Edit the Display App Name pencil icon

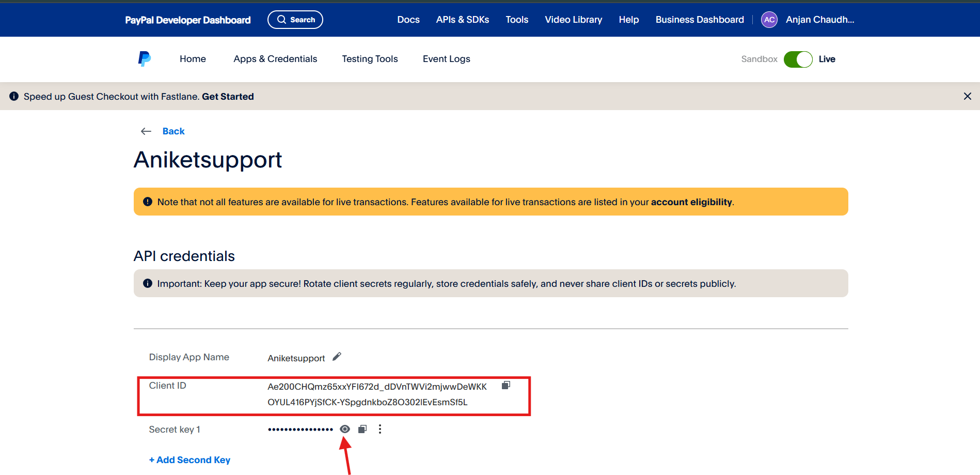coord(337,357)
